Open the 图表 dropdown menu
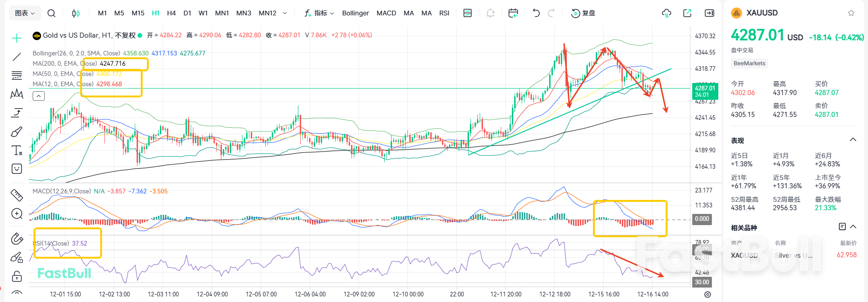868x302 pixels. pos(25,13)
